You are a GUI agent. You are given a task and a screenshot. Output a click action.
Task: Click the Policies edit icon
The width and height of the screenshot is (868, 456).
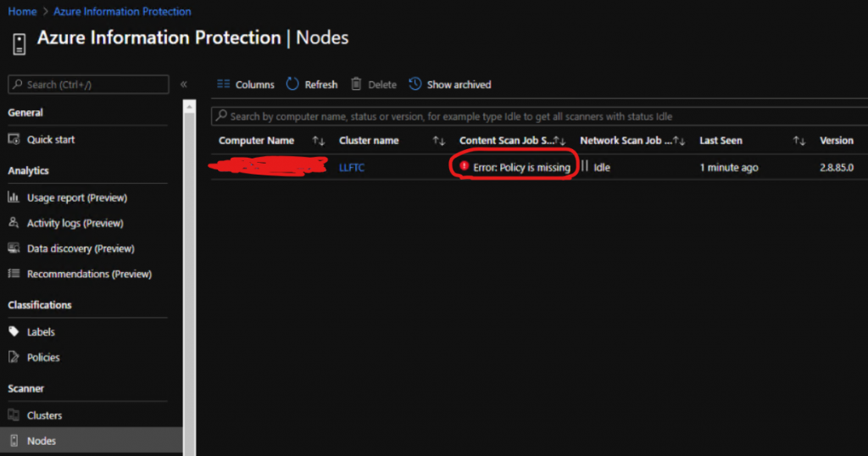pos(14,357)
